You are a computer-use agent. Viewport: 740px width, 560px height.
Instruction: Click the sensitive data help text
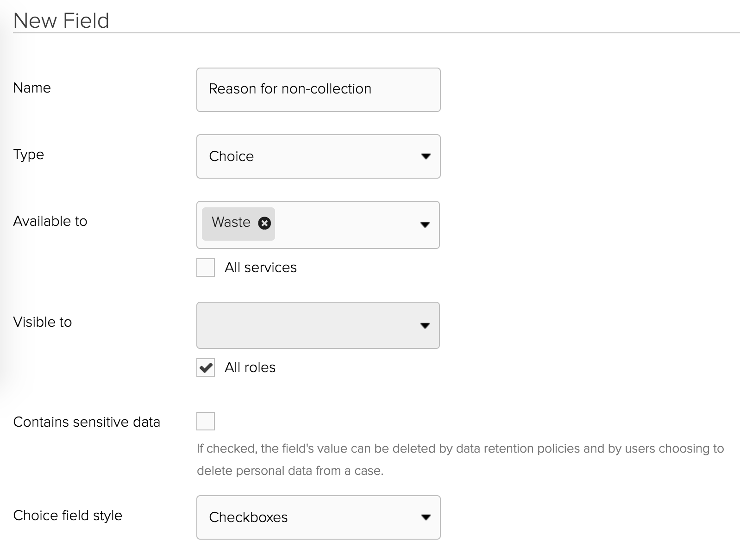coord(460,460)
